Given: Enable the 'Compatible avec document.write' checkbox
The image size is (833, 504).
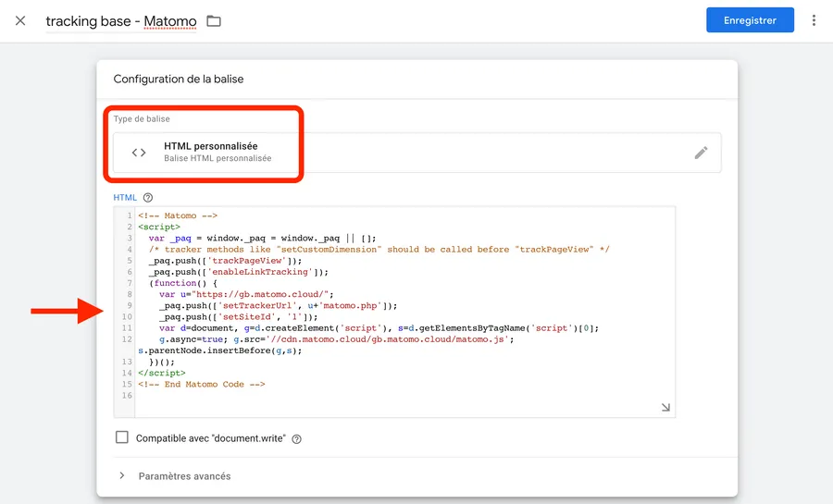Looking at the screenshot, I should (121, 437).
